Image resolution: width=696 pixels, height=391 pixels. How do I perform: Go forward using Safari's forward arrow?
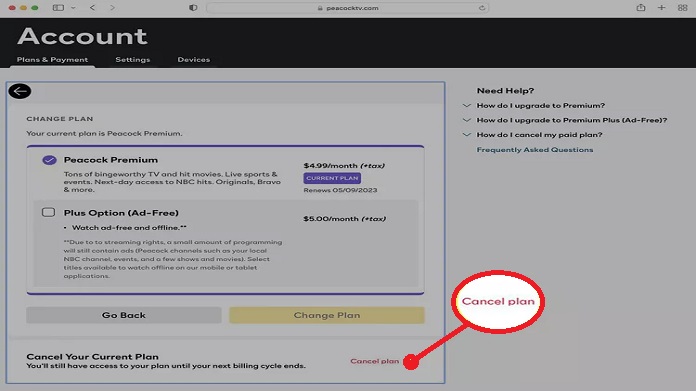pos(112,8)
